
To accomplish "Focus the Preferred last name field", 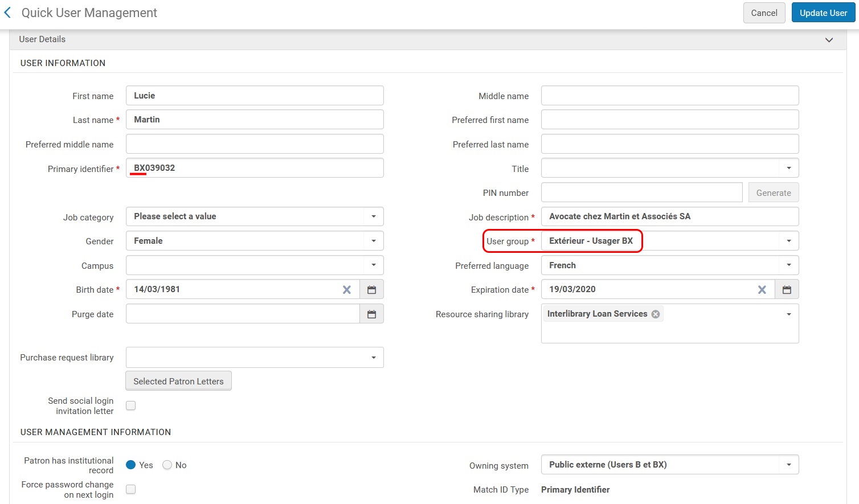I will [670, 144].
